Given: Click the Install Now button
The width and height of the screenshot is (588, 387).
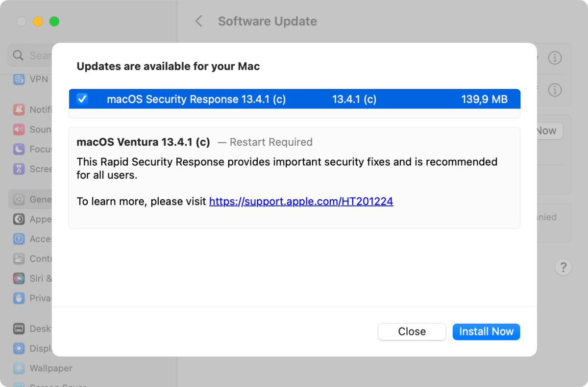Looking at the screenshot, I should point(486,332).
